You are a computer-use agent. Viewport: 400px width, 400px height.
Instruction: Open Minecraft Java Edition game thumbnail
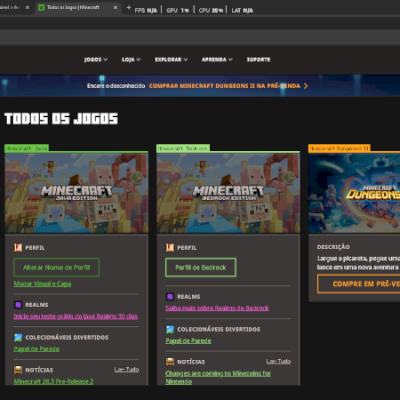[x=76, y=193]
